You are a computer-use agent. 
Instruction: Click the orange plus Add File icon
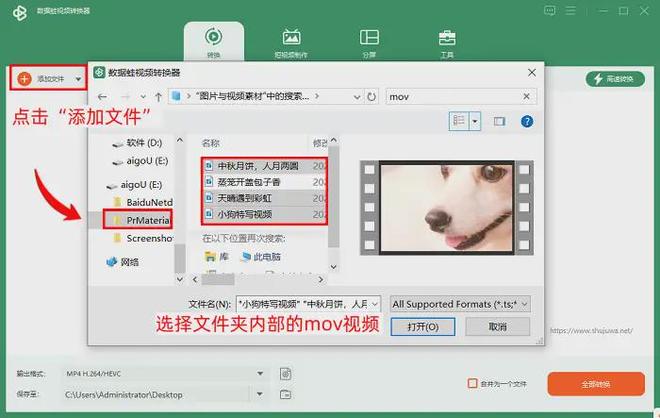point(24,79)
